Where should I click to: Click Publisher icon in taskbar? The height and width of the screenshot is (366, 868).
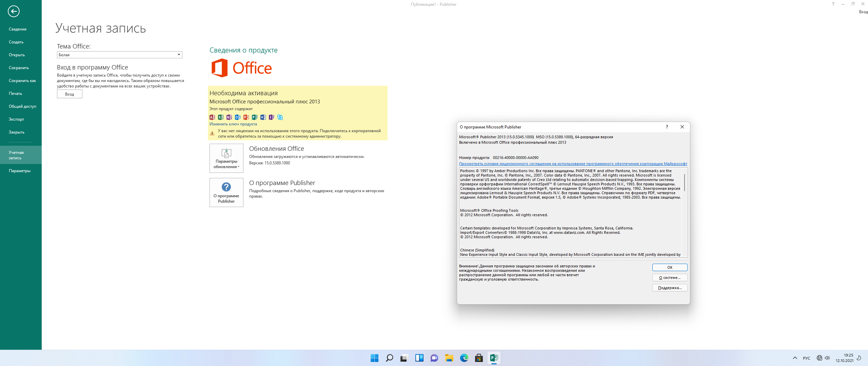point(494,358)
